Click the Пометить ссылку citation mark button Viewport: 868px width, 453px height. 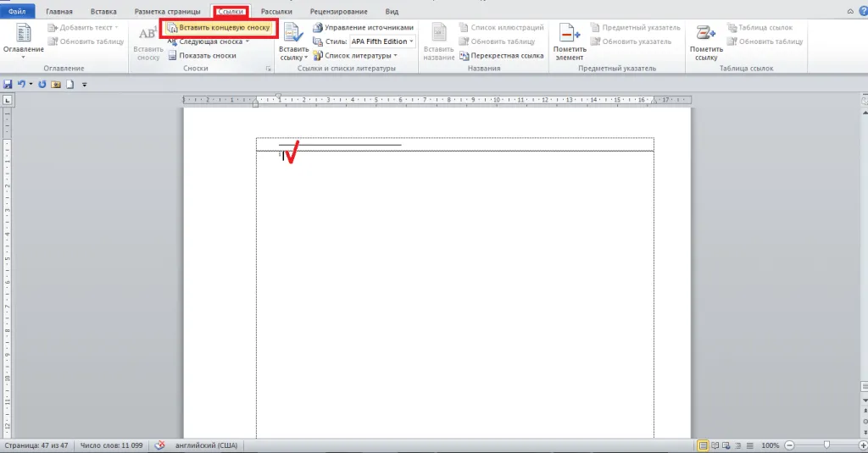tap(706, 42)
